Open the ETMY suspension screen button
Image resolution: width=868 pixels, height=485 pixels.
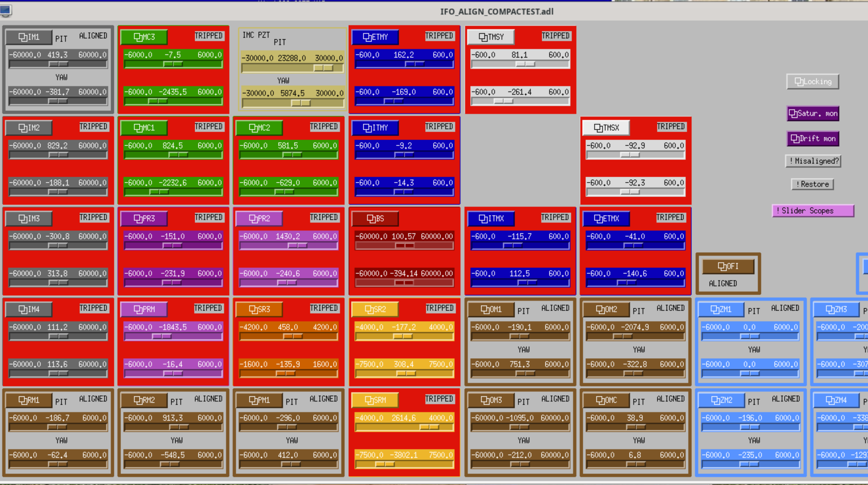coord(375,37)
